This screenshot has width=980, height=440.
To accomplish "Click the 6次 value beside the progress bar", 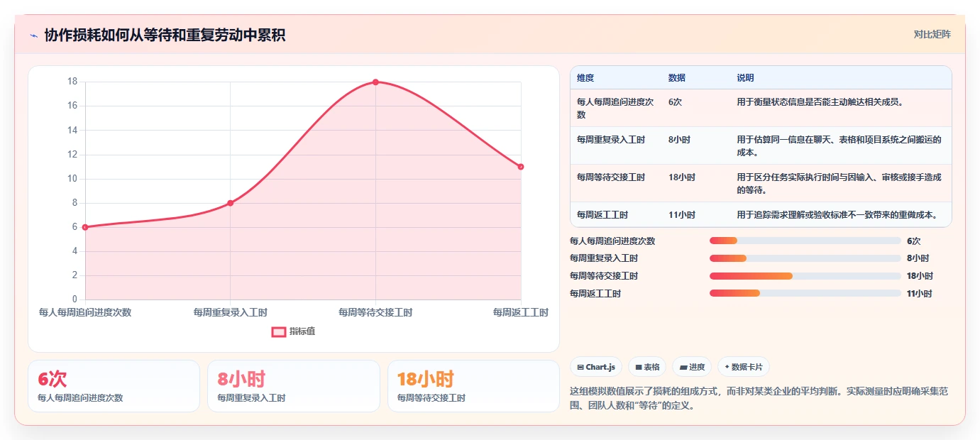I will coord(913,241).
